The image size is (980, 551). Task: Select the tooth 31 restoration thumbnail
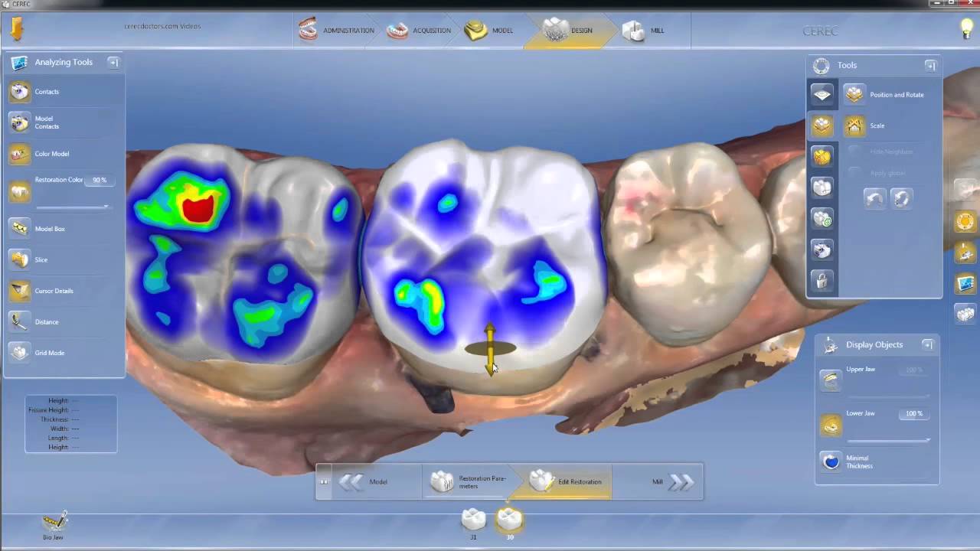[x=473, y=520]
